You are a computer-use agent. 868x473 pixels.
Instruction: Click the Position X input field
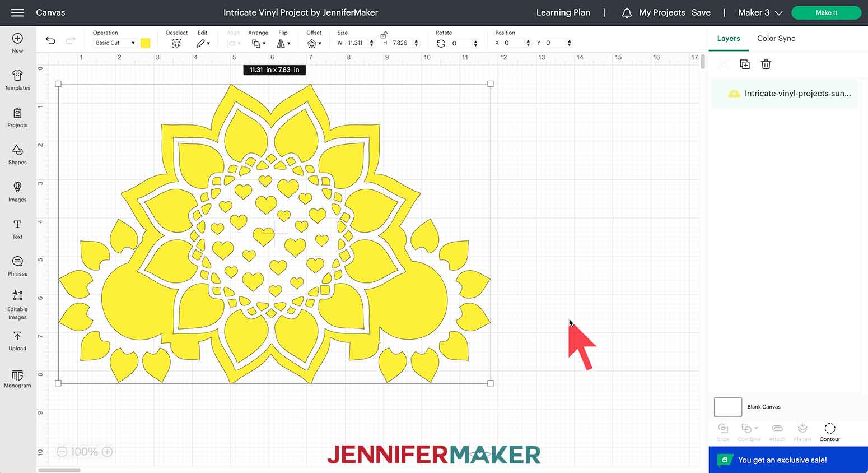click(x=513, y=43)
